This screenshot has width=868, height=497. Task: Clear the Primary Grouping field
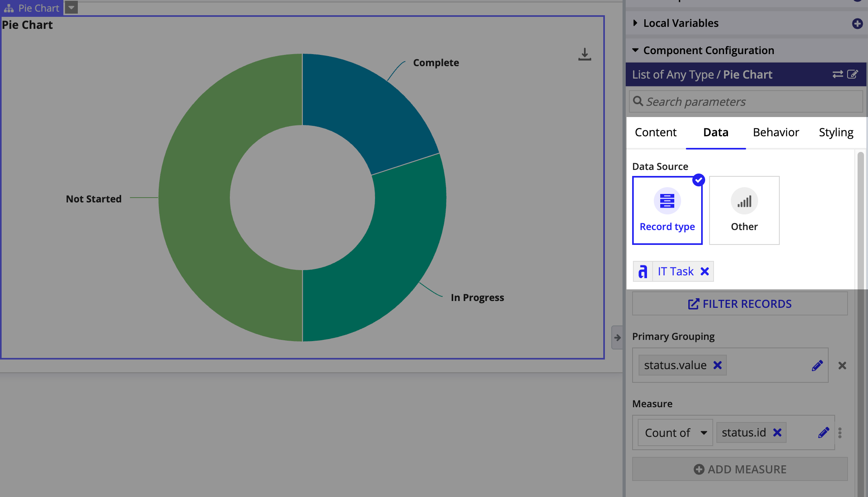click(842, 366)
